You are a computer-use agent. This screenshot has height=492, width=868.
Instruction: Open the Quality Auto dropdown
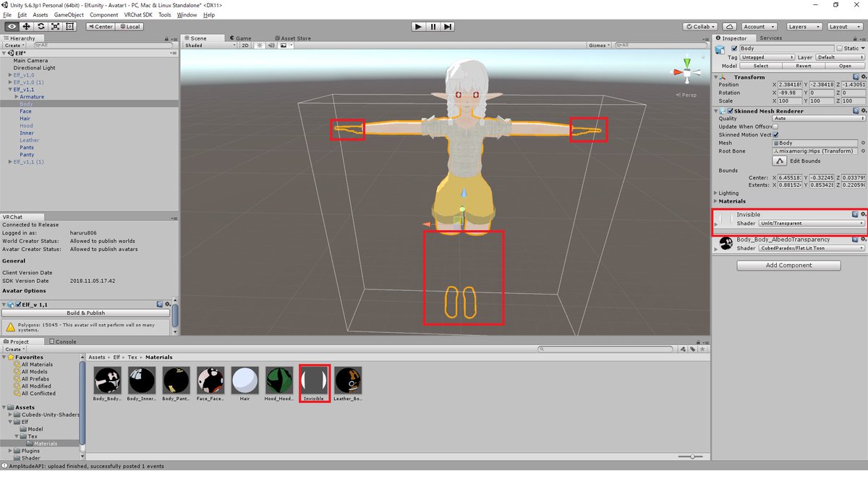click(x=818, y=119)
